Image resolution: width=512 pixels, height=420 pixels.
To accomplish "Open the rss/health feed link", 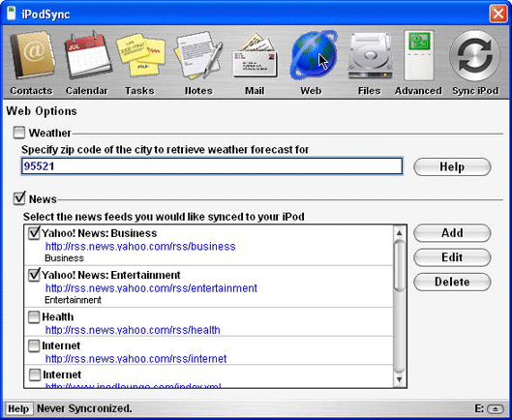I will (133, 330).
